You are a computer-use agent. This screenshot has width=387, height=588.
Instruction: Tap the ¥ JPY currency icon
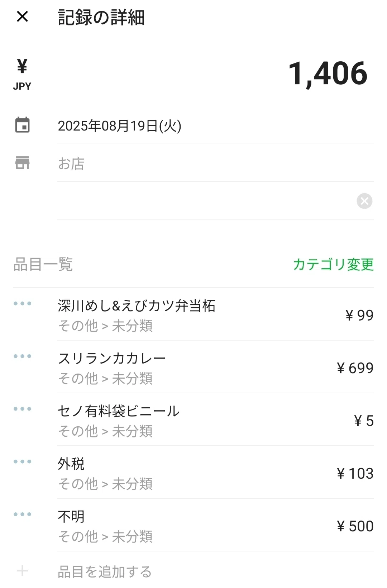pos(22,75)
